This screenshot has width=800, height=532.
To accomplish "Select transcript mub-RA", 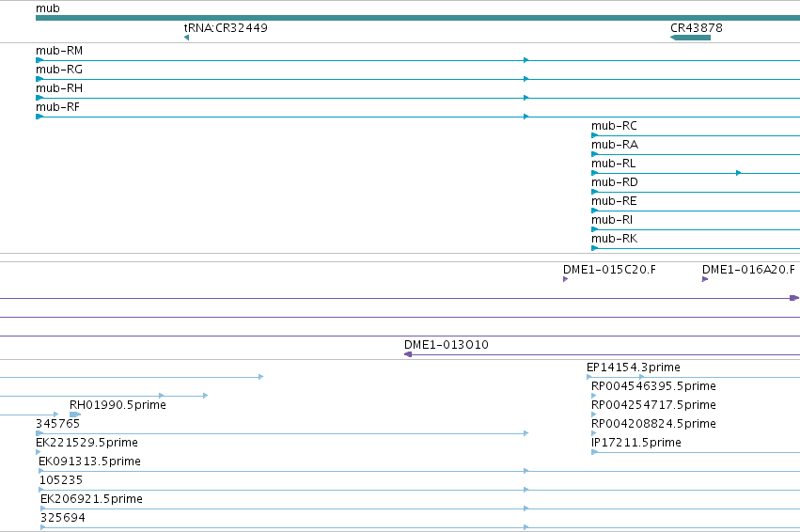I will 615,145.
